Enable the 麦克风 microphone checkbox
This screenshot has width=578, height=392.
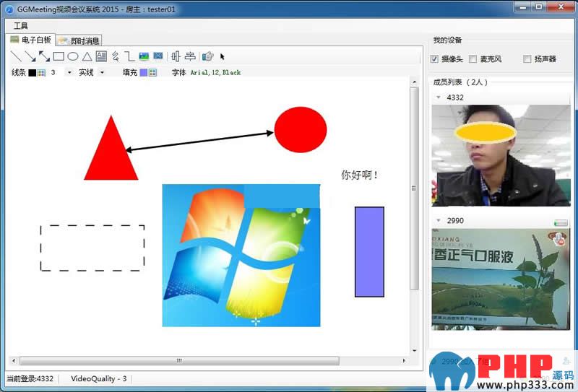tap(473, 59)
